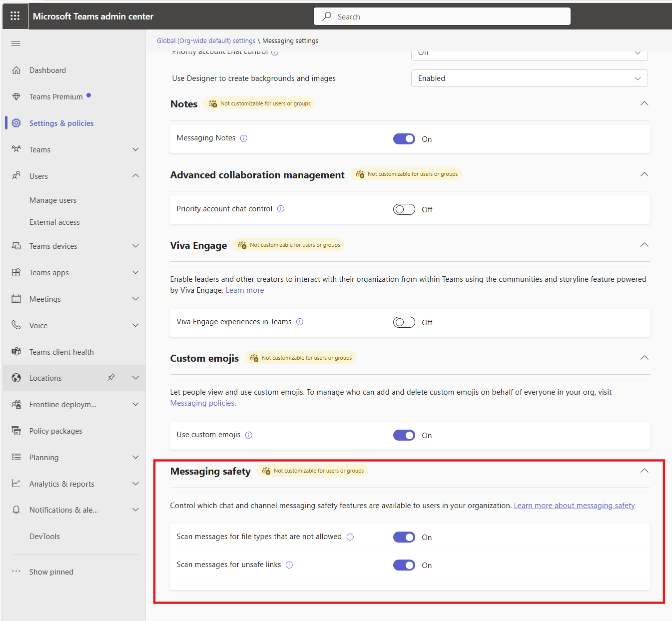Click info icon beside Scan messages for unsafe links
Viewport: 672px width, 621px height.
289,565
